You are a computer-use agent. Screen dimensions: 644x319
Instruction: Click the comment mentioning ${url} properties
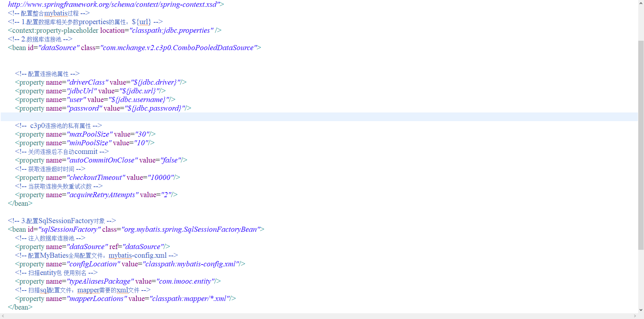(x=85, y=22)
